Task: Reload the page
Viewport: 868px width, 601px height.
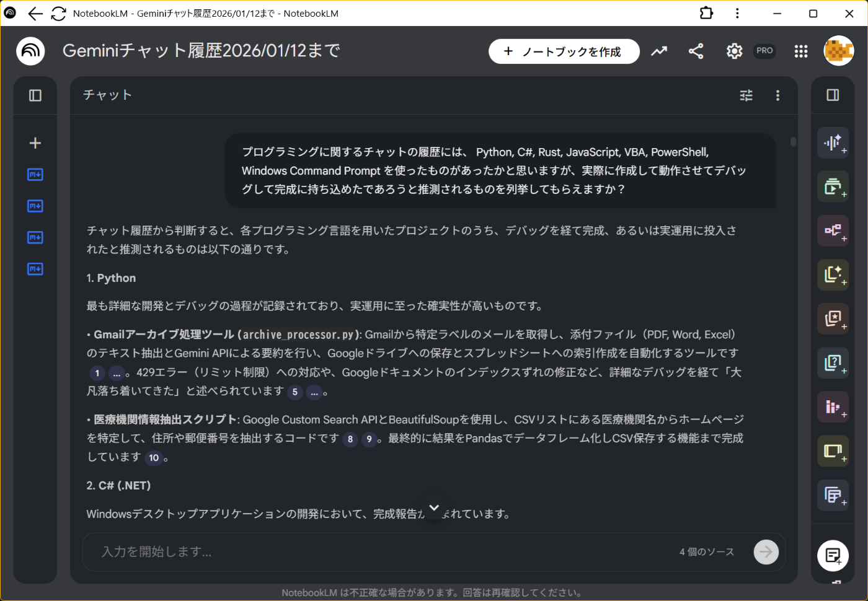Action: [x=58, y=14]
